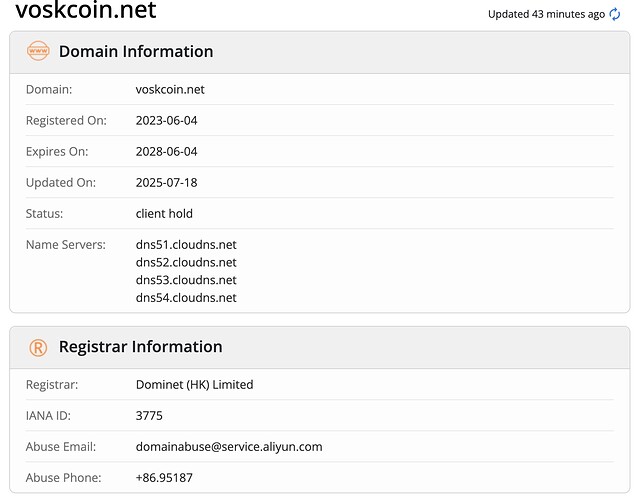
Task: Click the expiry date 2028-06-04
Action: (x=166, y=152)
